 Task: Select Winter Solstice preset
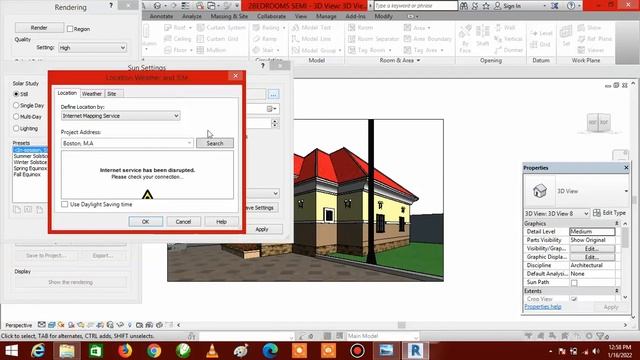tap(30, 162)
